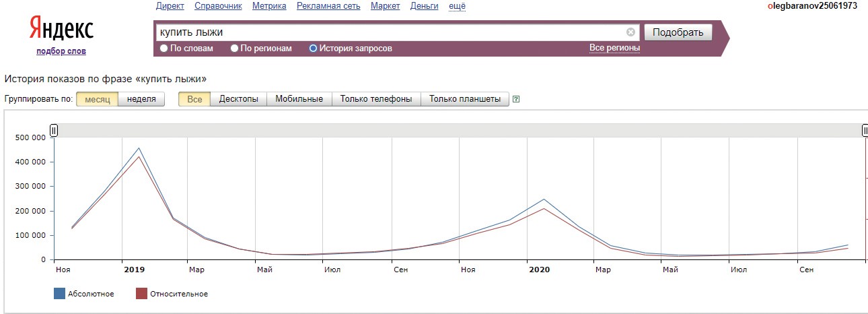Select the История запросов radio button
The image size is (868, 314).
pyautogui.click(x=313, y=49)
